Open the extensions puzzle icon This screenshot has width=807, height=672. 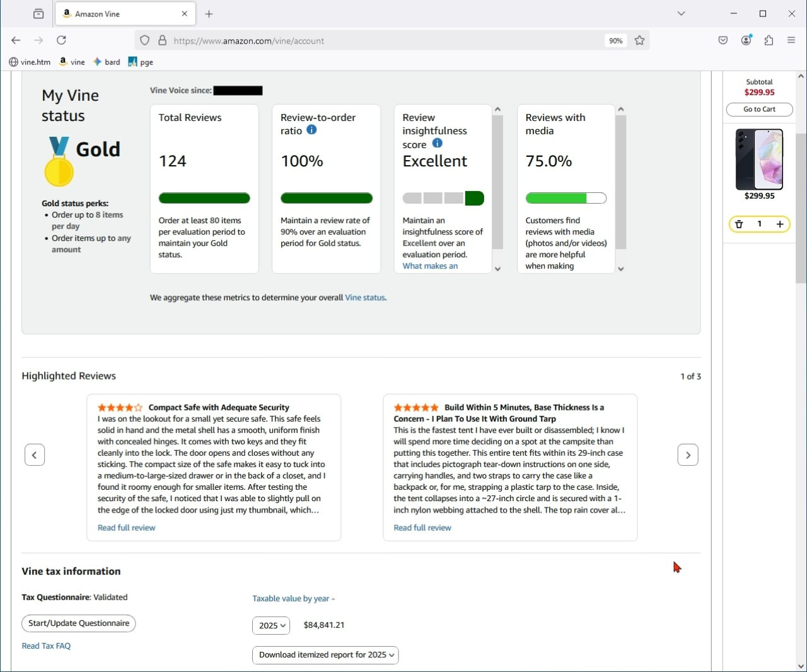(x=769, y=40)
